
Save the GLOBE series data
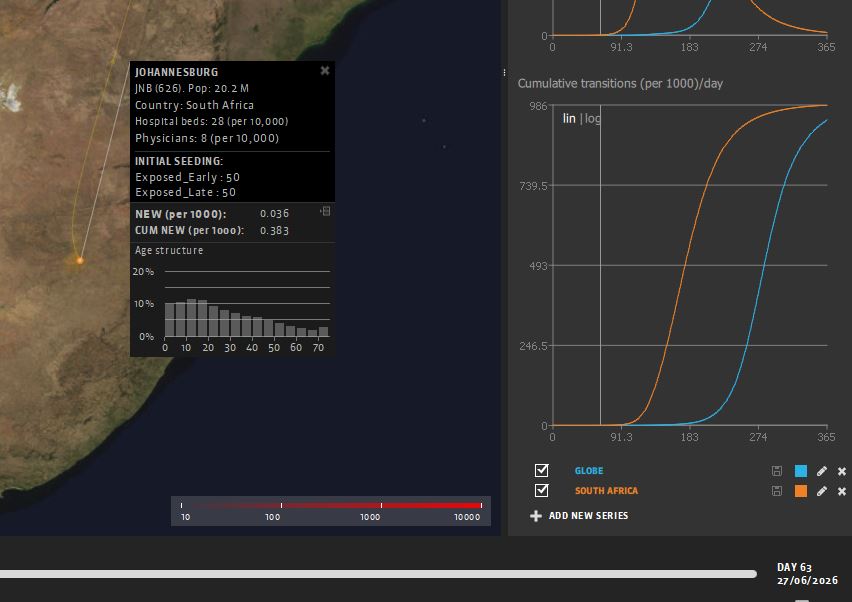tap(777, 471)
